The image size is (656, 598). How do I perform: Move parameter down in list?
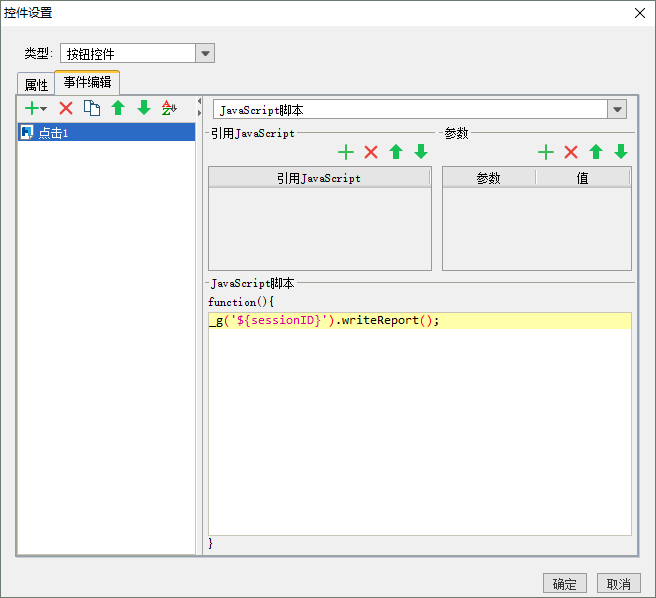(621, 152)
